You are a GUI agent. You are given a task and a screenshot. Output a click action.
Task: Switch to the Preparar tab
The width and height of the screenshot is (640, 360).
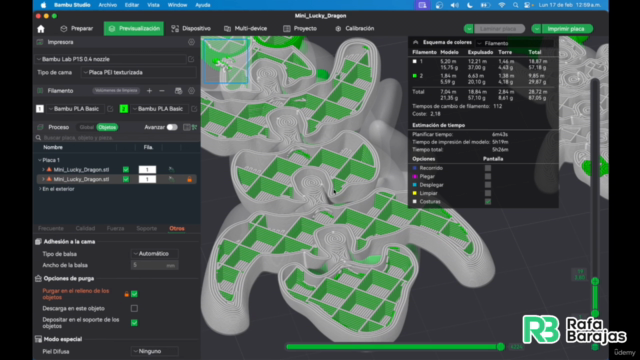tap(76, 29)
